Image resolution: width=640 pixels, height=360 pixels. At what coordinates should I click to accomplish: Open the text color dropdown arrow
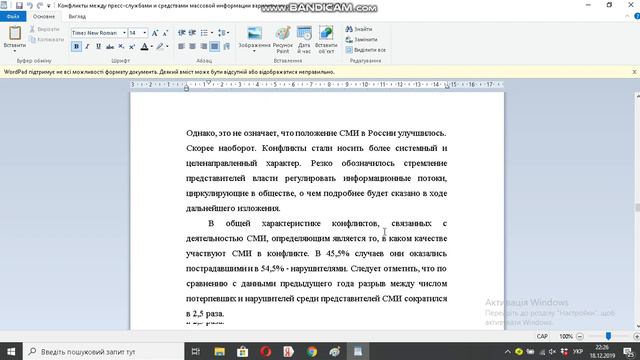click(x=151, y=47)
